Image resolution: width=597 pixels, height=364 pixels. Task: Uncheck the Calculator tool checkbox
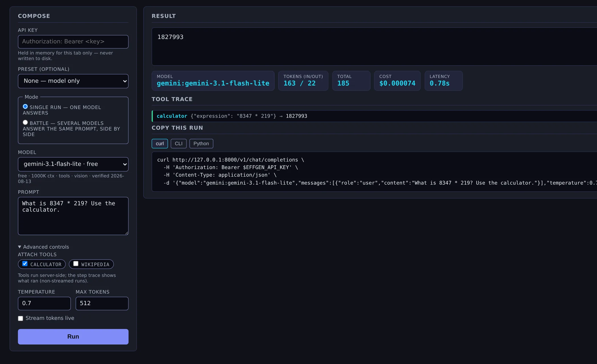tap(25, 264)
